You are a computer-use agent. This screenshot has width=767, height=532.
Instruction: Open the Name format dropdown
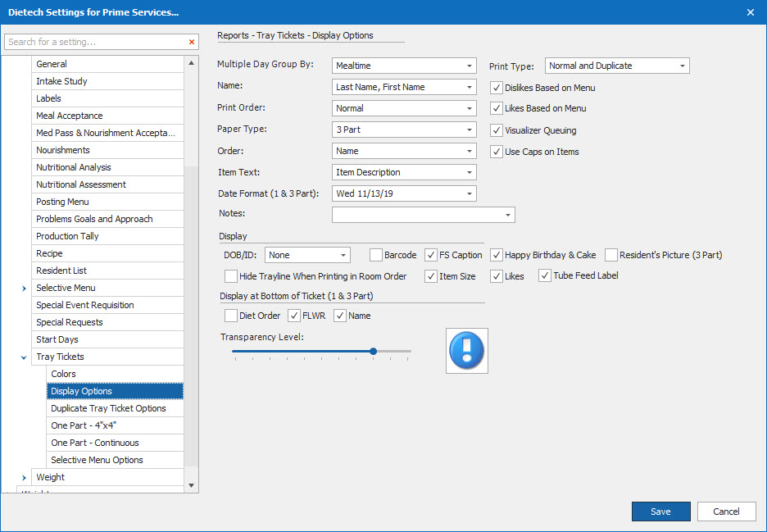(404, 87)
